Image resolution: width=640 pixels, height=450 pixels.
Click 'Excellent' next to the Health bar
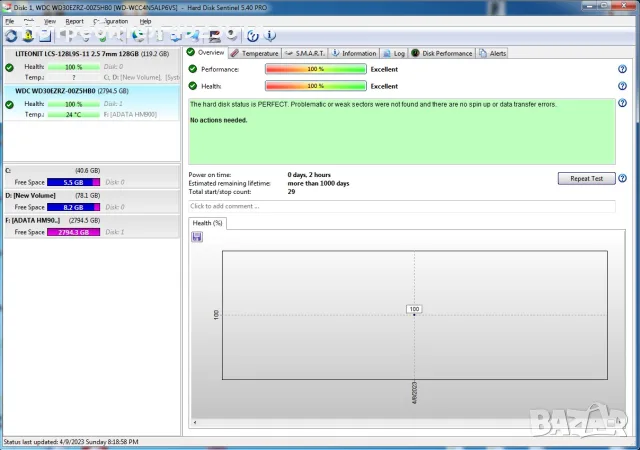click(x=384, y=86)
